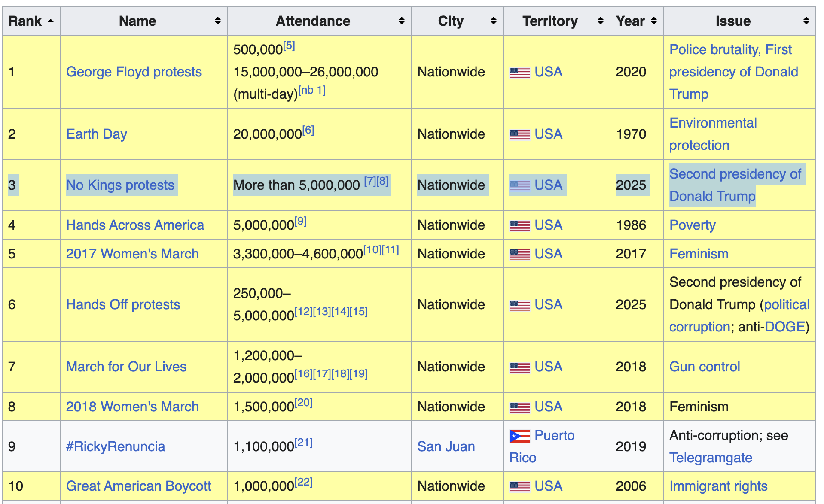Follow citation [19] for March for Our Lives
The width and height of the screenshot is (824, 504).
[359, 374]
